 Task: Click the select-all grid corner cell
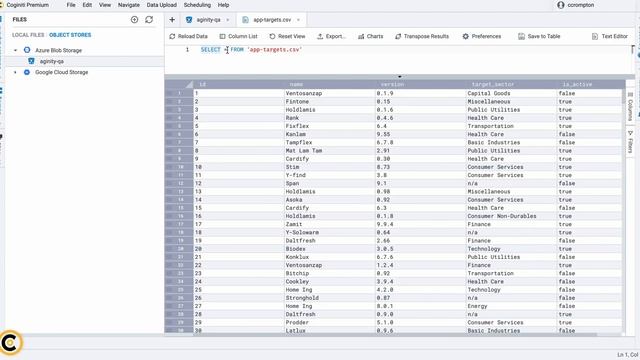[x=179, y=84]
